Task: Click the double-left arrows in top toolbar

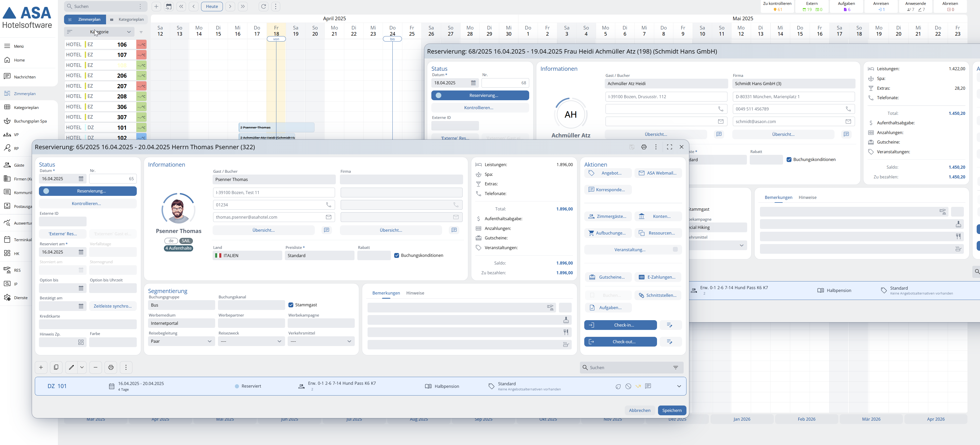Action: coord(181,6)
